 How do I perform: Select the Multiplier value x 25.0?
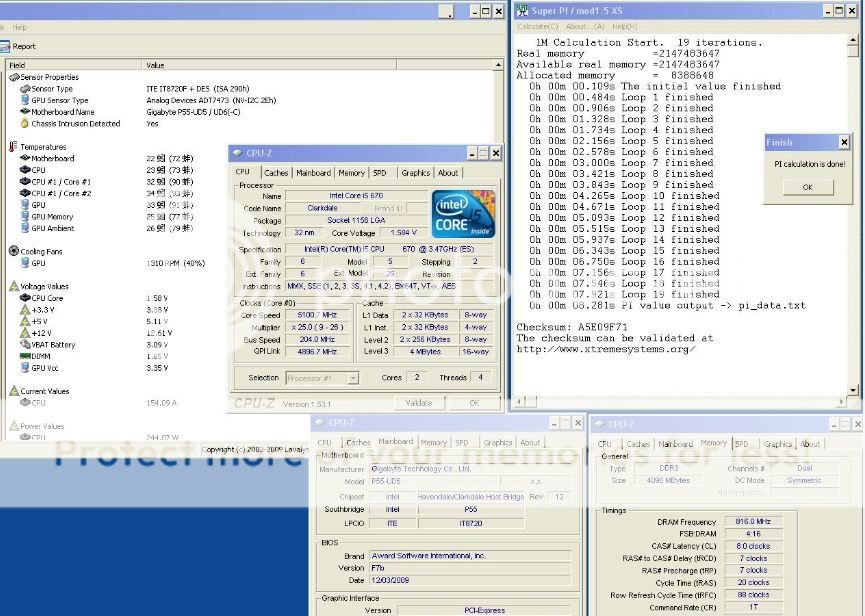point(317,327)
